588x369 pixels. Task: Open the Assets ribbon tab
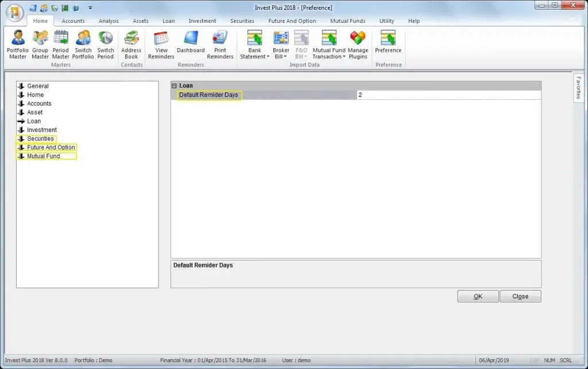tap(141, 21)
